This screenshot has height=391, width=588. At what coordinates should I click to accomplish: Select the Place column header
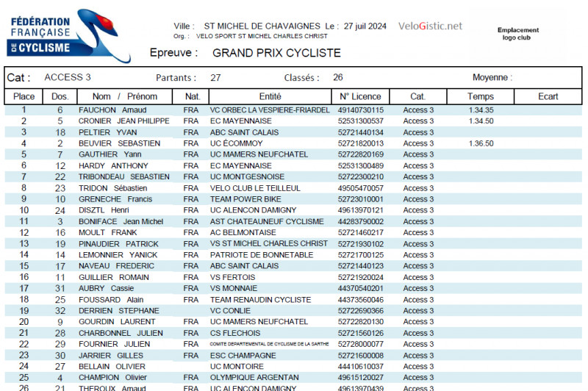tap(24, 96)
